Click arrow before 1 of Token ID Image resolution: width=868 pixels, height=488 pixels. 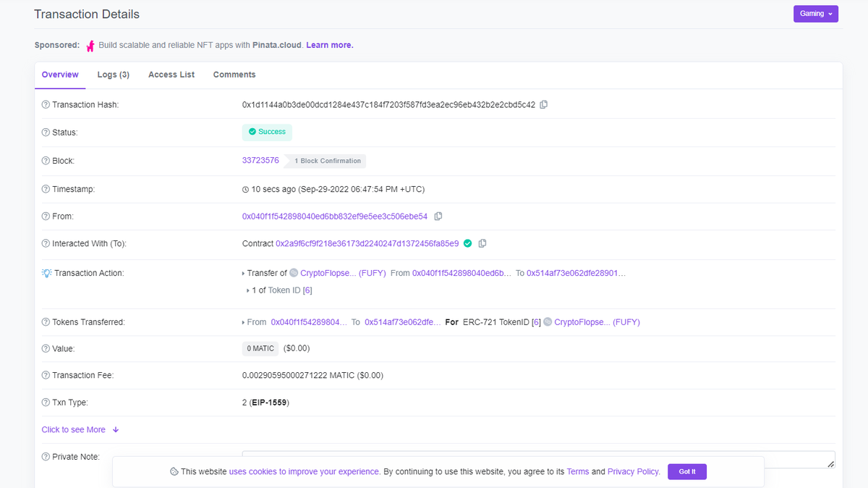point(248,290)
